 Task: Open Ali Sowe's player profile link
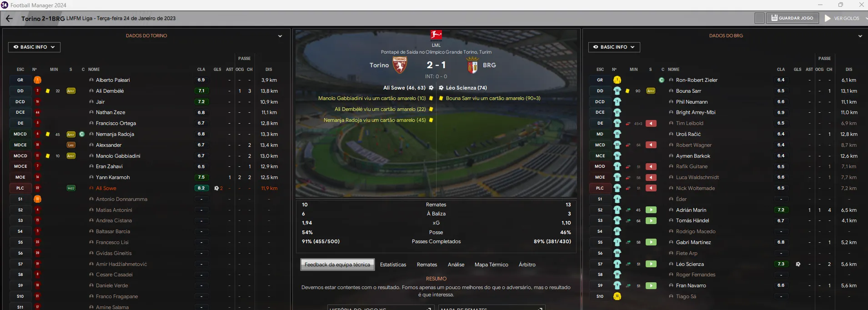(x=106, y=188)
